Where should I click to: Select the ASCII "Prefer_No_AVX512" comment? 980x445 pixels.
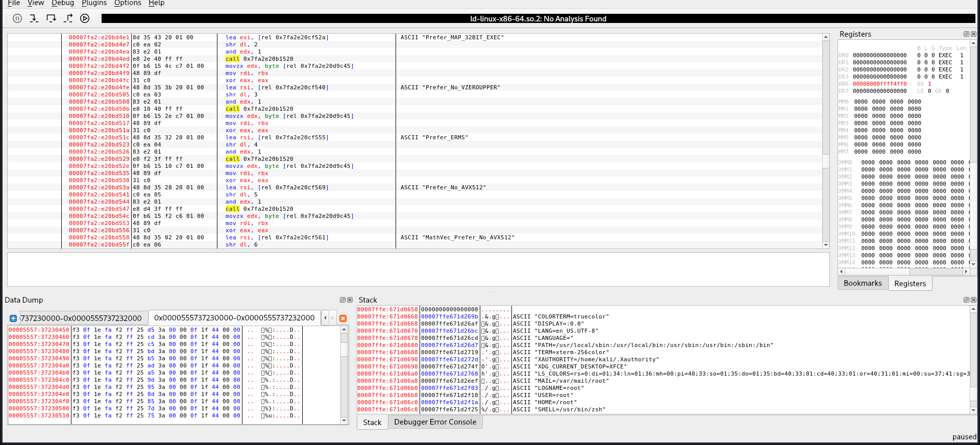(443, 187)
